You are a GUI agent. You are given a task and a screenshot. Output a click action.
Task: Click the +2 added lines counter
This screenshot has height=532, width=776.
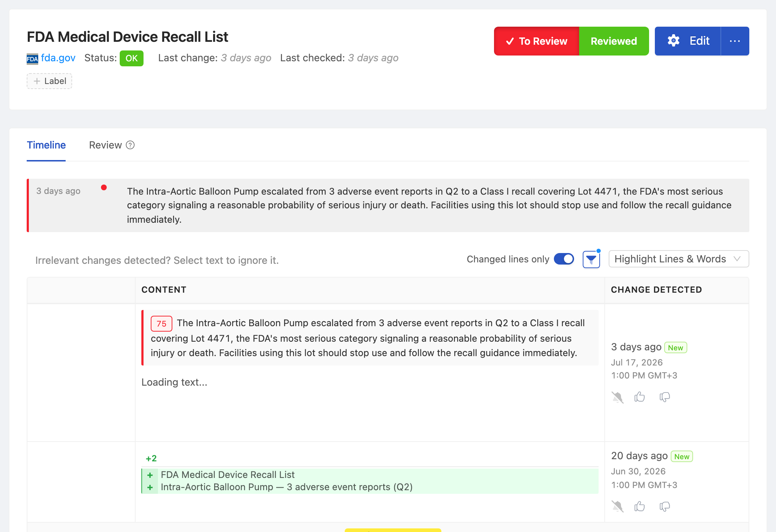tap(151, 458)
